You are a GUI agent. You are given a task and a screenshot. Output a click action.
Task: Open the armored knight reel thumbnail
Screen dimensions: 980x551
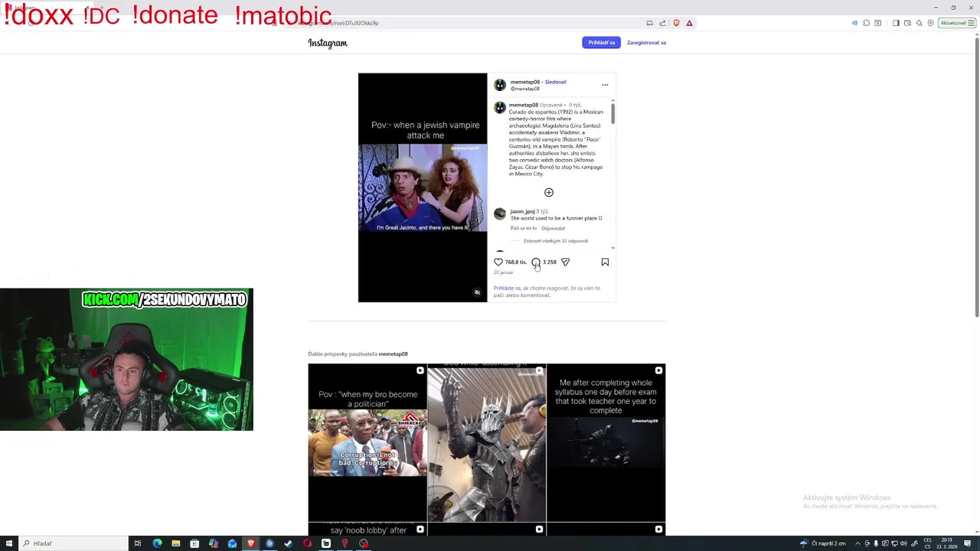pos(487,442)
